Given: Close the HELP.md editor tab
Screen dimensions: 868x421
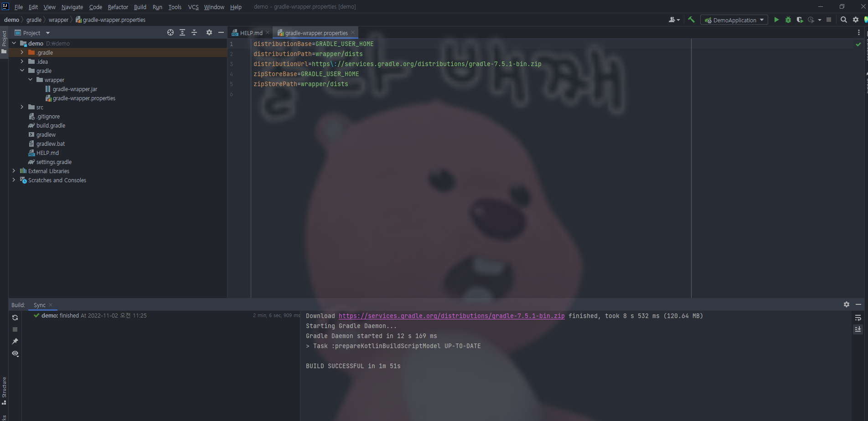Looking at the screenshot, I should pyautogui.click(x=268, y=33).
